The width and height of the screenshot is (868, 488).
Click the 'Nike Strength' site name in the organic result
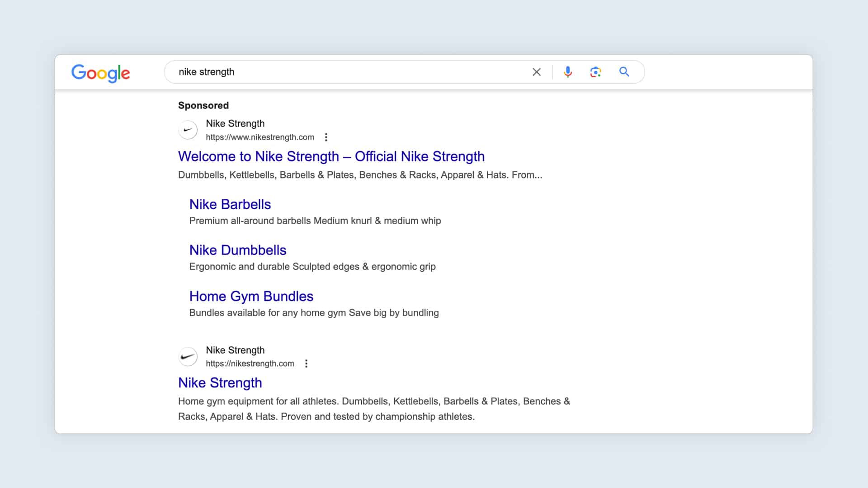tap(235, 350)
